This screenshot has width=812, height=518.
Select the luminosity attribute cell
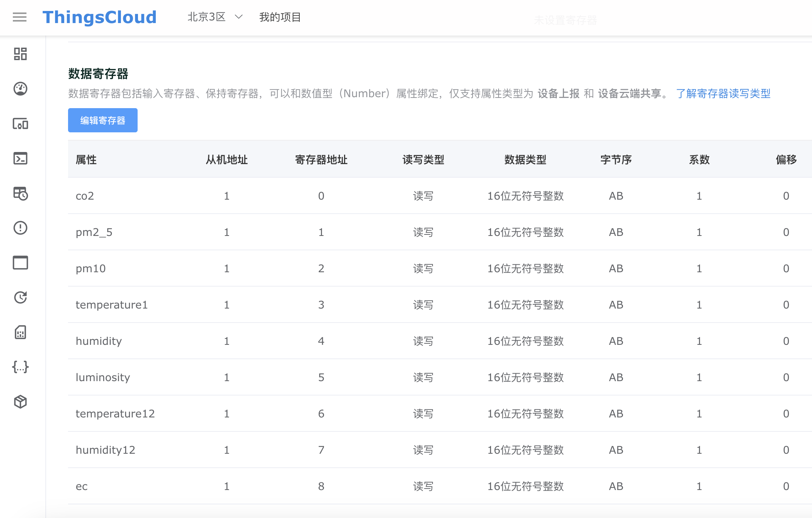(x=103, y=377)
